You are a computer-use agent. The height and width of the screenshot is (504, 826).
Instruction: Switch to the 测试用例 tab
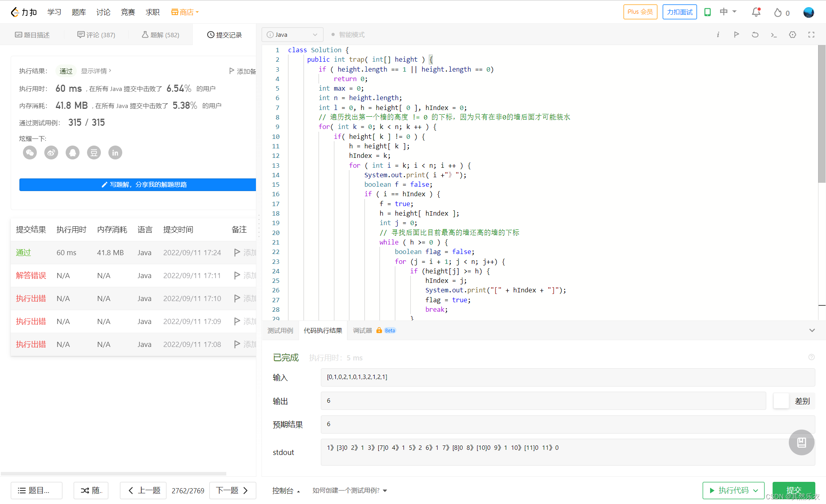(280, 330)
